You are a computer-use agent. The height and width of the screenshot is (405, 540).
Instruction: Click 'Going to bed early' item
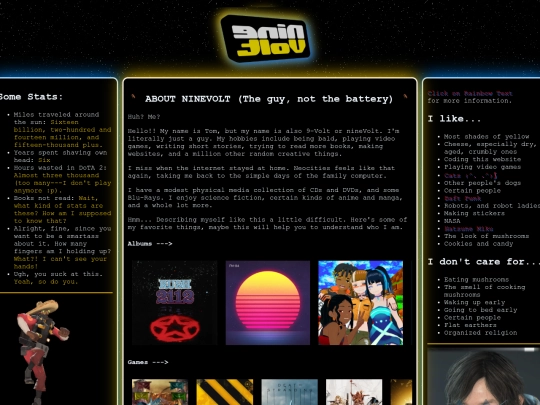pyautogui.click(x=480, y=310)
